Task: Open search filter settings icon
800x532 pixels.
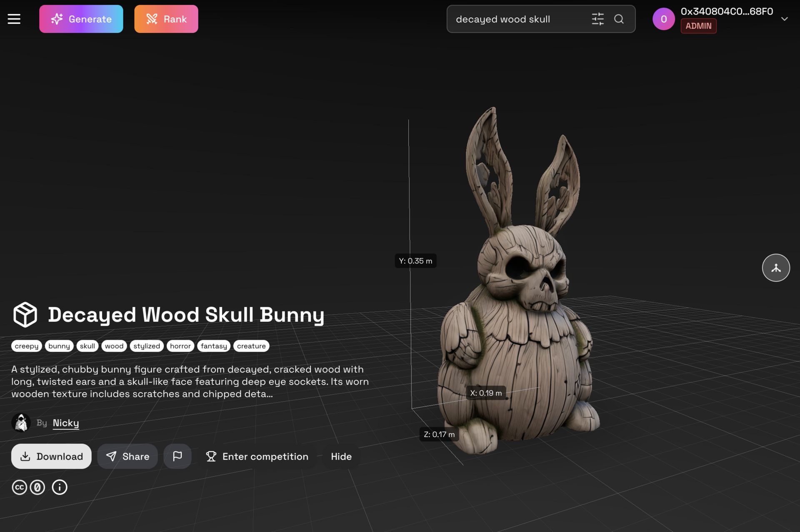Action: coord(597,19)
